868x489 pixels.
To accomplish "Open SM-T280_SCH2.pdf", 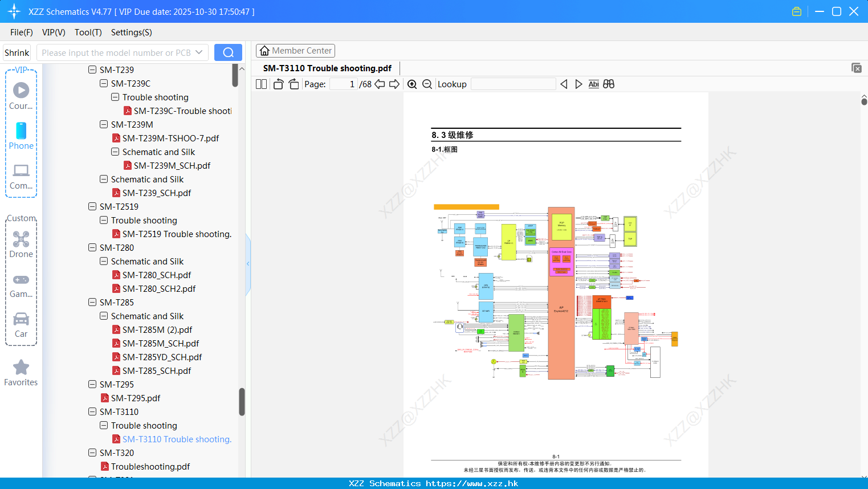I will pyautogui.click(x=154, y=289).
